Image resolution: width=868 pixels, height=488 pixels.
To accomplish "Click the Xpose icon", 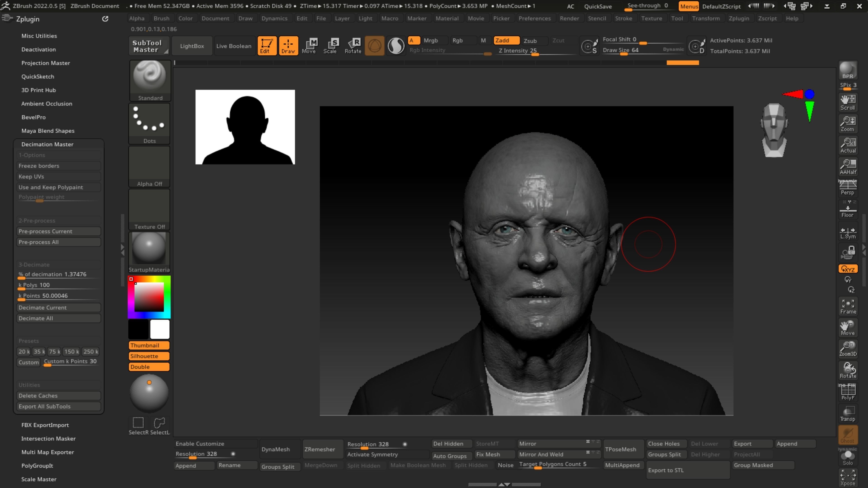I will pyautogui.click(x=848, y=478).
